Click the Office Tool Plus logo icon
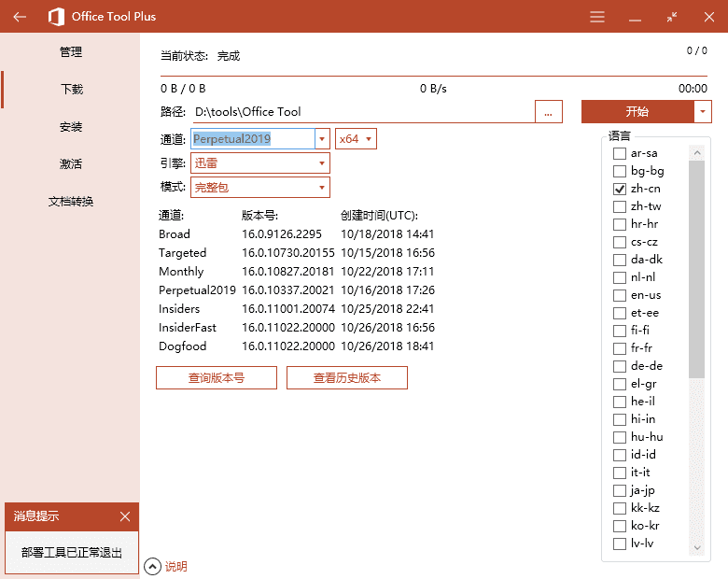728x579 pixels. [56, 17]
